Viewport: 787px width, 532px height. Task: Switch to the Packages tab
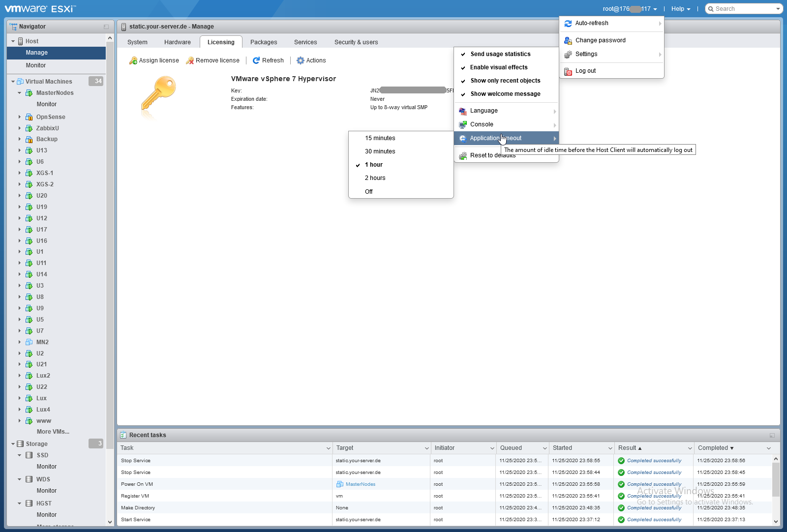tap(264, 42)
